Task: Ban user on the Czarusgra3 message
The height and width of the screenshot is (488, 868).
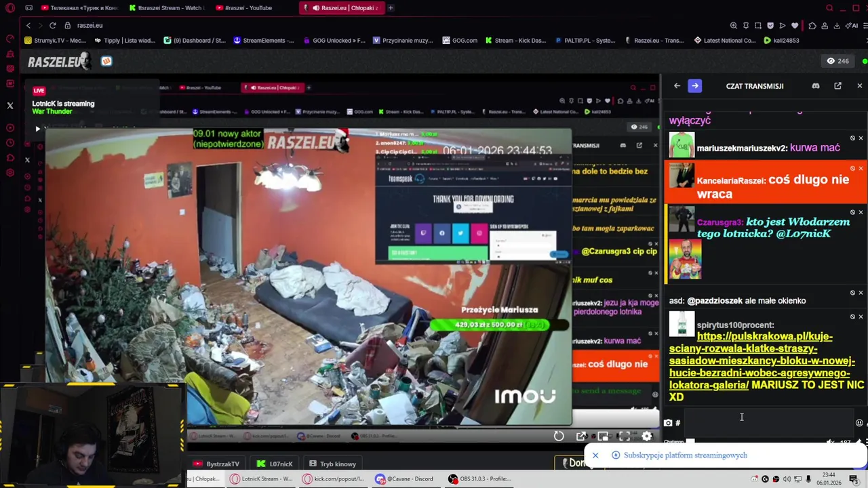Action: [852, 212]
